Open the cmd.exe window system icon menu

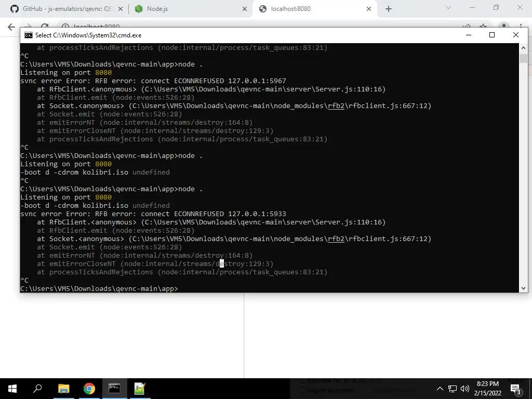pyautogui.click(x=29, y=35)
